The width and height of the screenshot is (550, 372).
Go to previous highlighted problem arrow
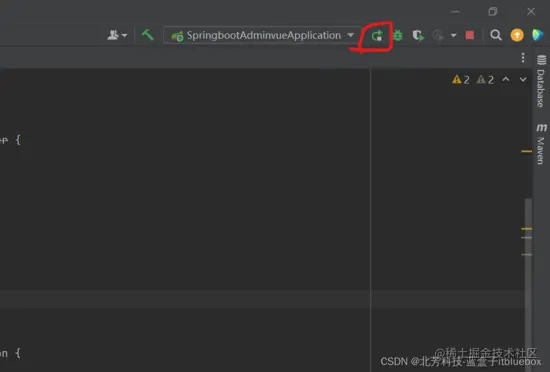pyautogui.click(x=506, y=79)
